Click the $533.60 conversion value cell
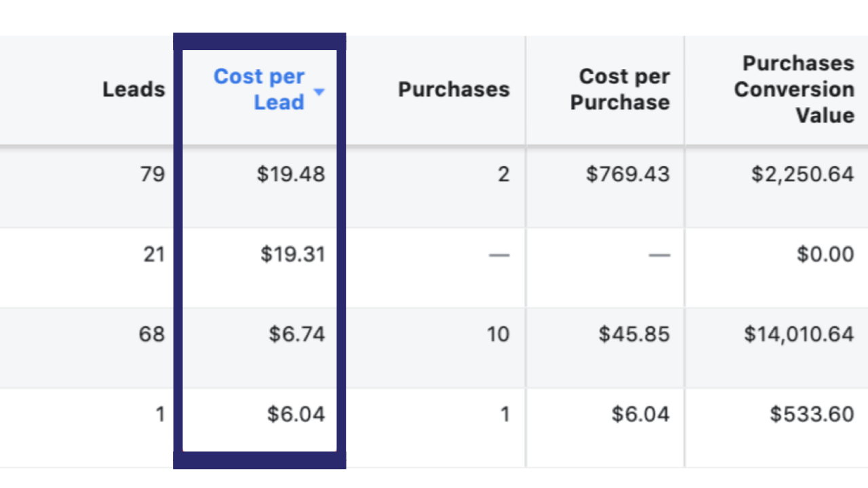868x488 pixels. pyautogui.click(x=812, y=414)
